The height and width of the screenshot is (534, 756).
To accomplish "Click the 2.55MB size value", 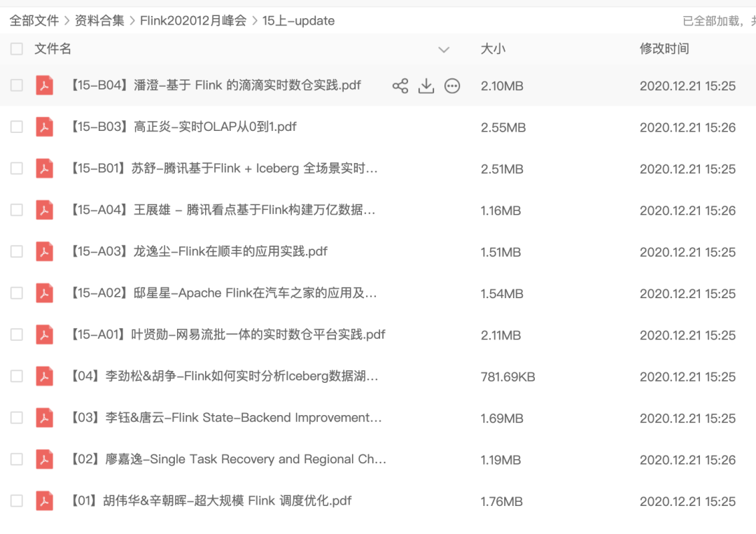I will pyautogui.click(x=503, y=127).
